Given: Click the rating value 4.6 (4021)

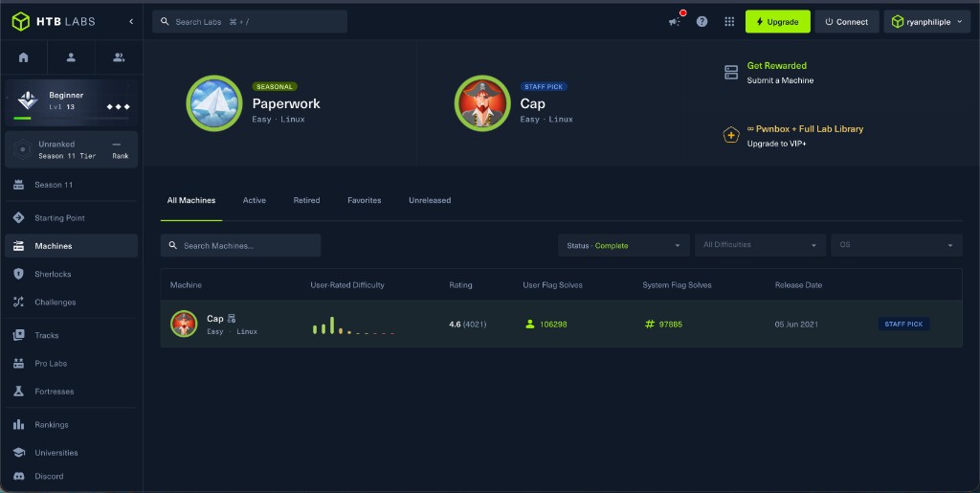Looking at the screenshot, I should [467, 325].
